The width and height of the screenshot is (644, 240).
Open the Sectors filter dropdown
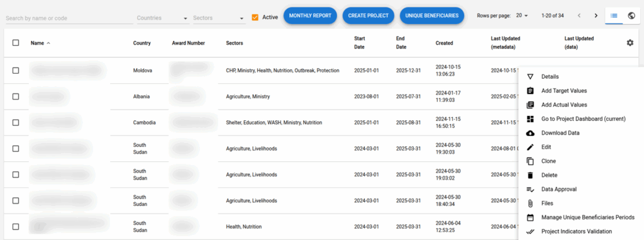point(219,18)
